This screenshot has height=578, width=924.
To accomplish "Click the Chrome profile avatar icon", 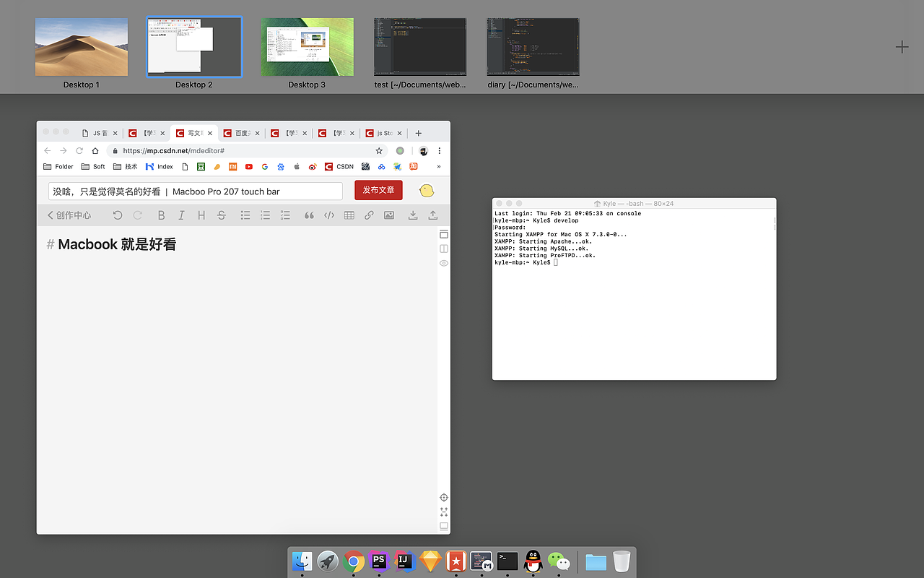I will [x=423, y=151].
